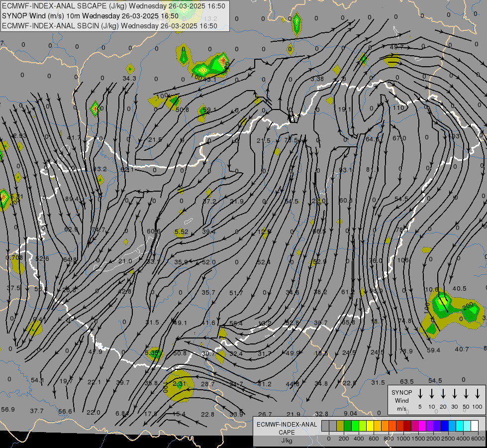This screenshot has height=448, width=487.
Task: Select the dark red swatch after 1000
Action: 407,426
